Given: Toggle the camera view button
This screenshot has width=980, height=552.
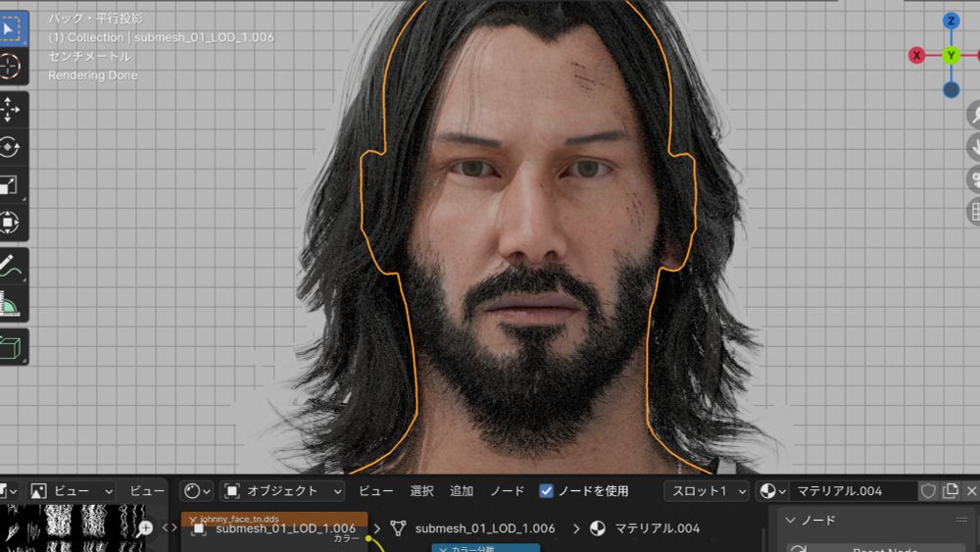Looking at the screenshot, I should (x=973, y=180).
